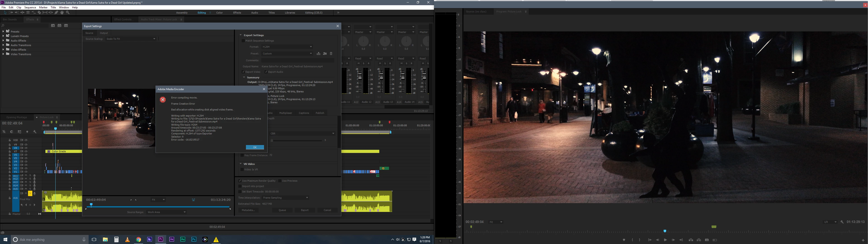Uncheck the Export Audio checkbox
The image size is (868, 244).
pyautogui.click(x=266, y=72)
